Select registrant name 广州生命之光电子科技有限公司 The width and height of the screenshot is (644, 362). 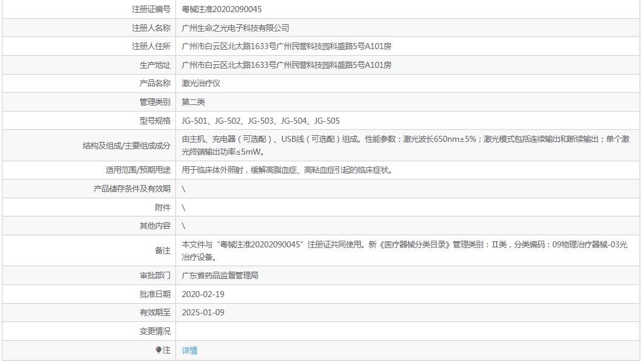236,28
